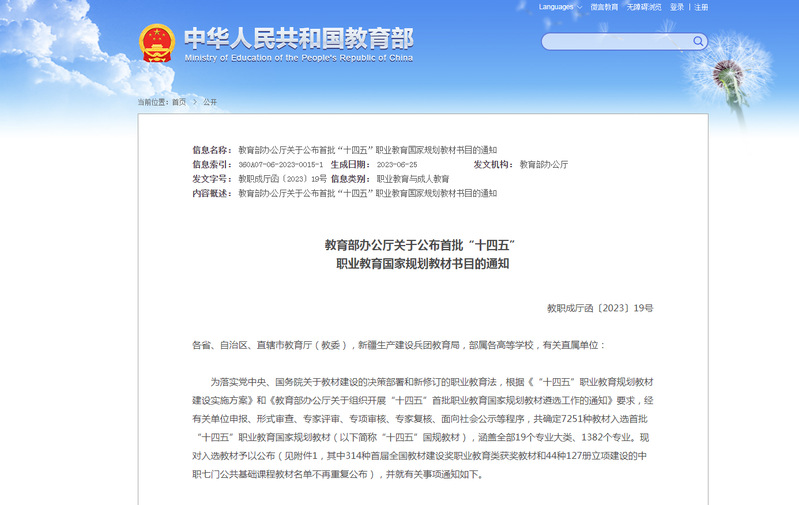
Task: Click the 注册 register link
Action: pos(701,7)
